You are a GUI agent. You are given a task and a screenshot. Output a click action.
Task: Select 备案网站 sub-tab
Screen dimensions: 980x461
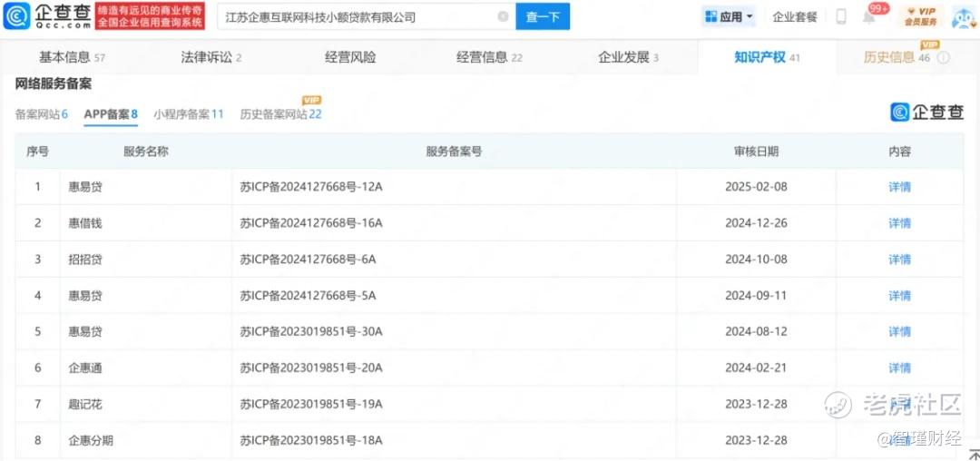(x=41, y=114)
